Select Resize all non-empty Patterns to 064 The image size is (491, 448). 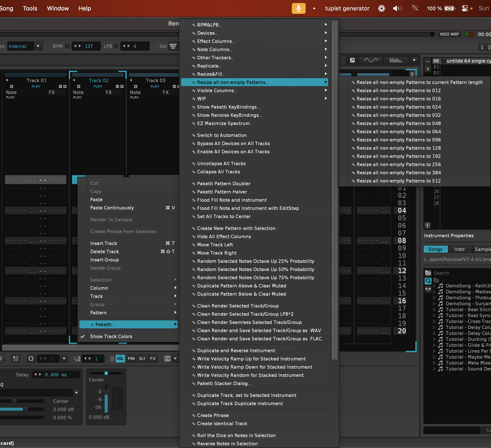(398, 132)
